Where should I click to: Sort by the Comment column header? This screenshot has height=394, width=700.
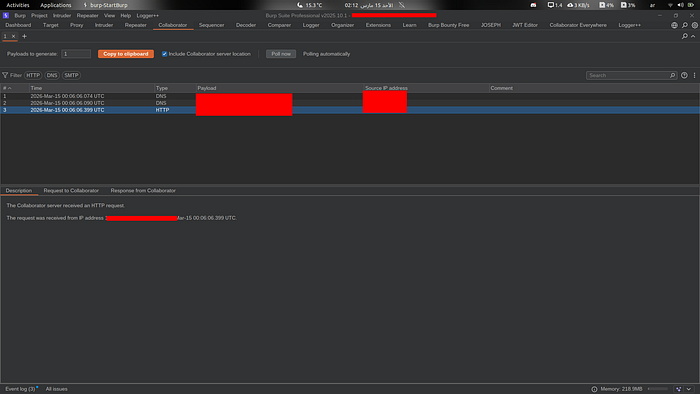pos(594,88)
